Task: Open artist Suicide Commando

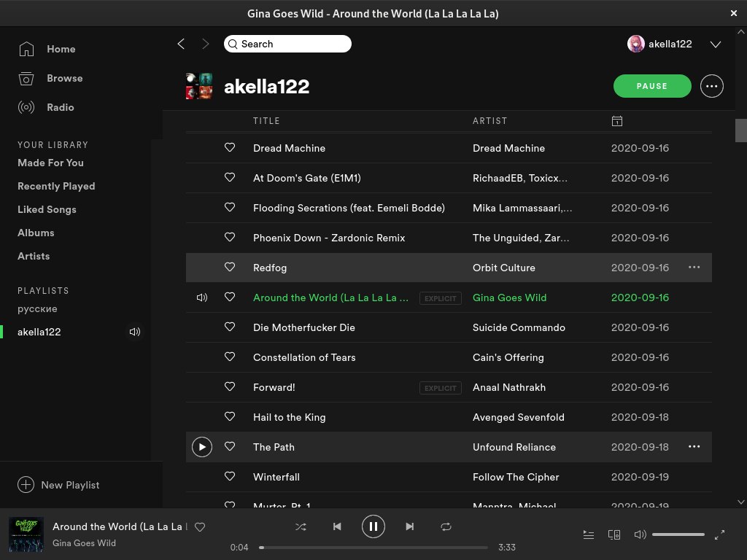Action: tap(519, 327)
